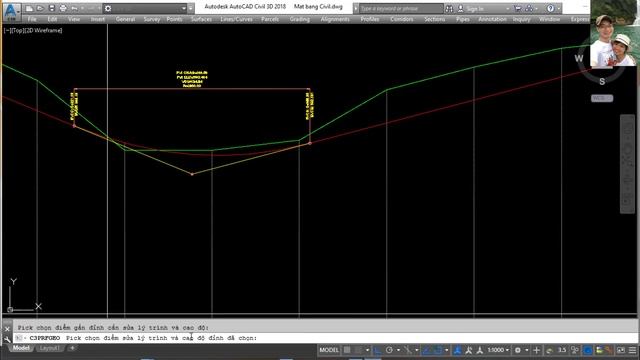Expand the Object snap dropdown arrow
The height and width of the screenshot is (360, 640).
446,350
